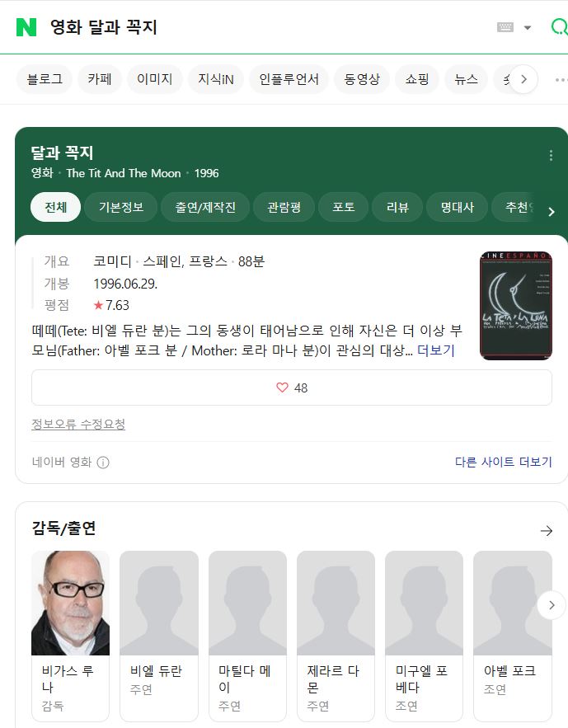
Task: Expand the keyboard input dropdown arrow
Action: (x=527, y=28)
